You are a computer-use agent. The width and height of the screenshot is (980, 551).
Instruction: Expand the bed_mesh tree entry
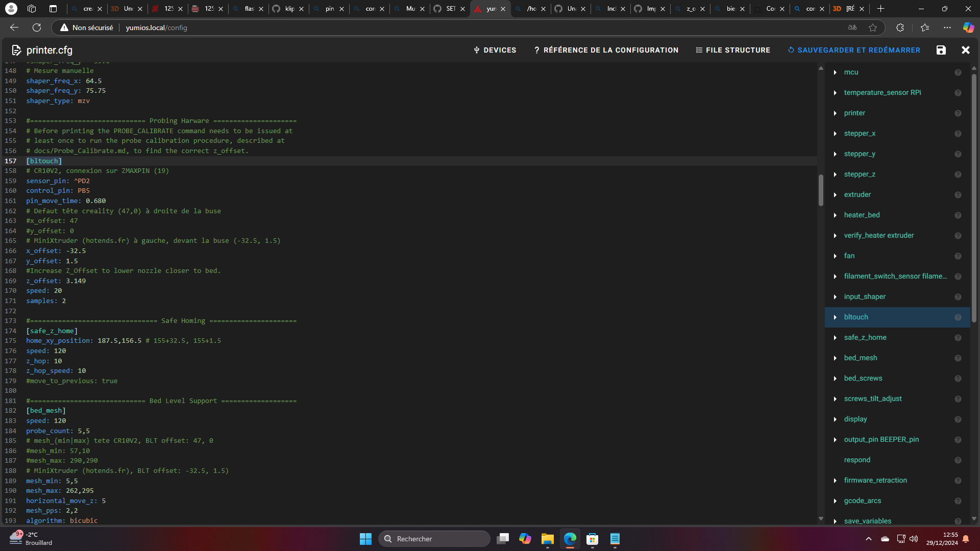coord(835,358)
